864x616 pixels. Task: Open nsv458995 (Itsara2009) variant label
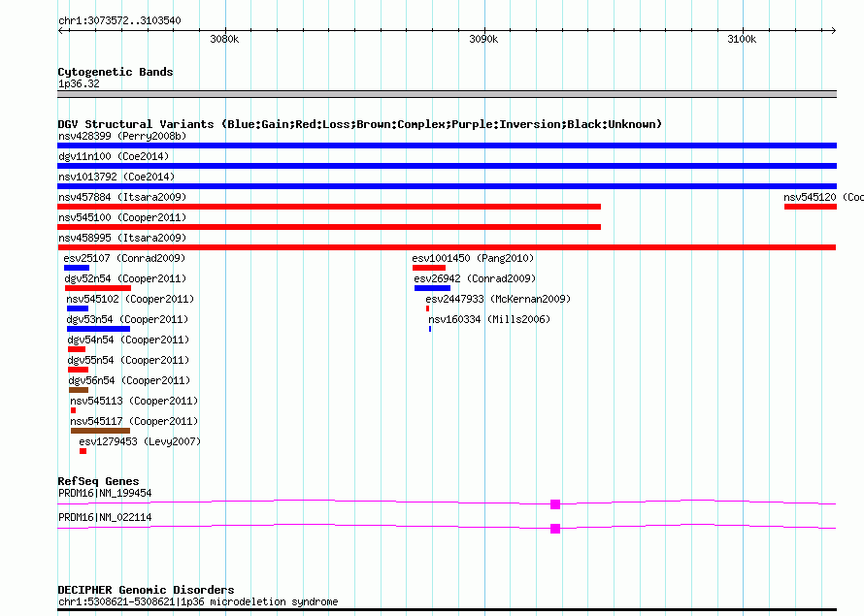point(122,238)
